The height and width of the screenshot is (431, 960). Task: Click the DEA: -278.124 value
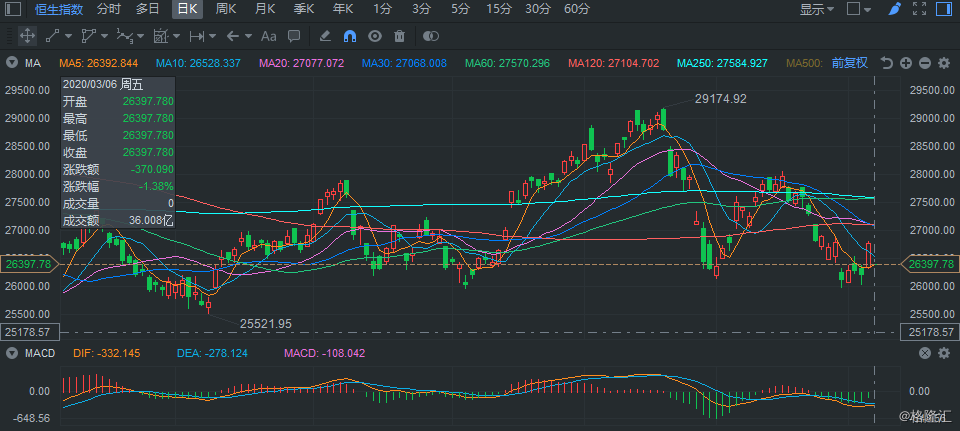click(x=212, y=353)
